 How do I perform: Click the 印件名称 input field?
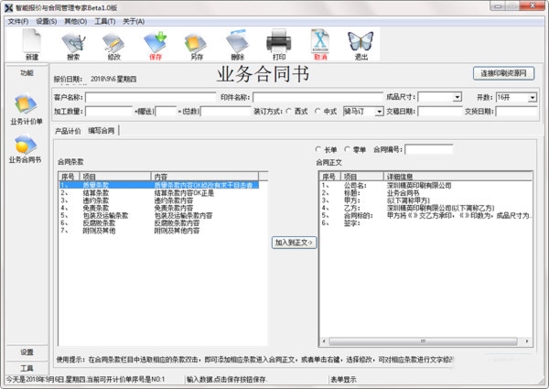[x=318, y=97]
